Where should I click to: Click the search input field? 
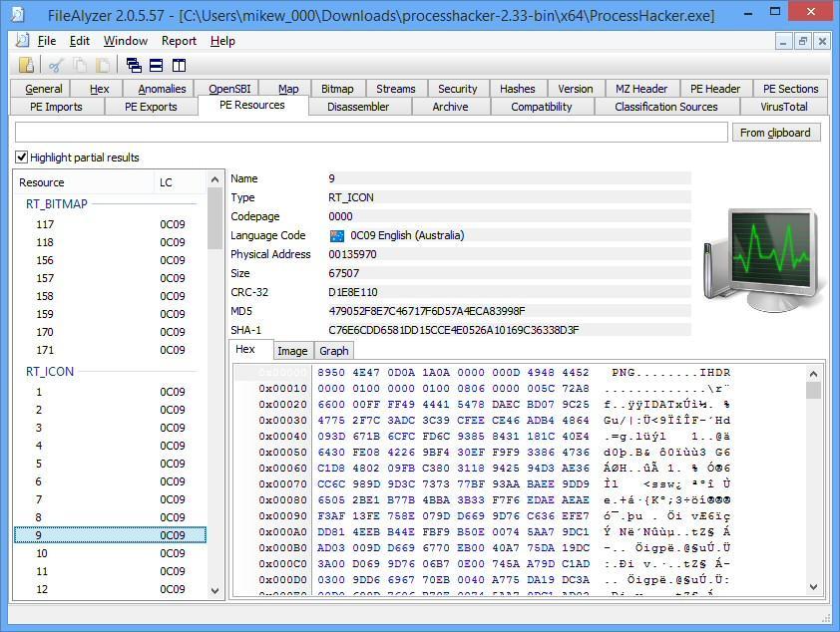coord(371,133)
